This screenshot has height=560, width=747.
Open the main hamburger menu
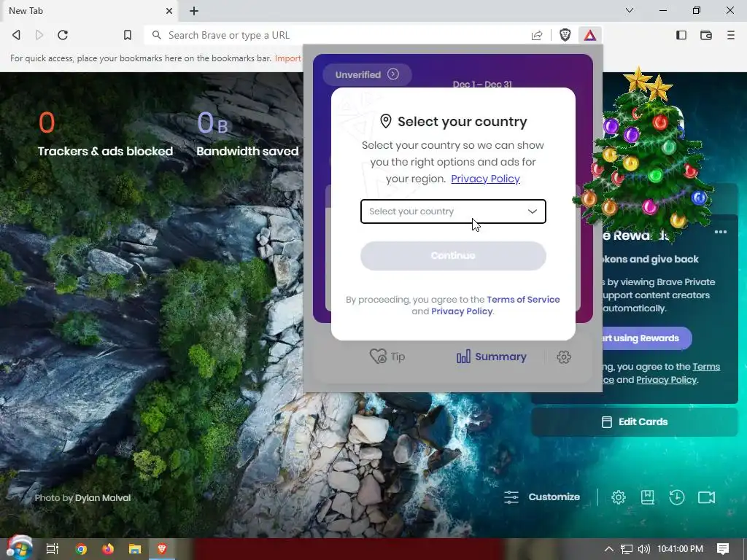click(x=731, y=35)
